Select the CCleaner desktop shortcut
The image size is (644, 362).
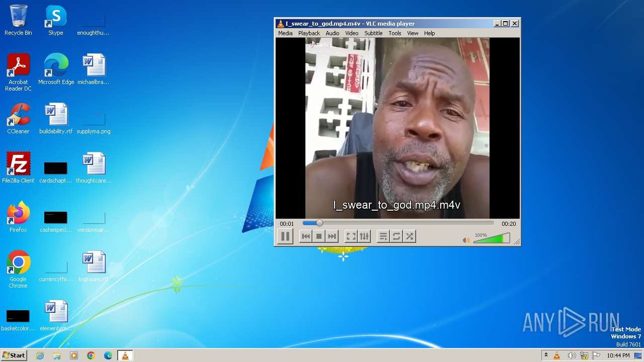(x=18, y=119)
